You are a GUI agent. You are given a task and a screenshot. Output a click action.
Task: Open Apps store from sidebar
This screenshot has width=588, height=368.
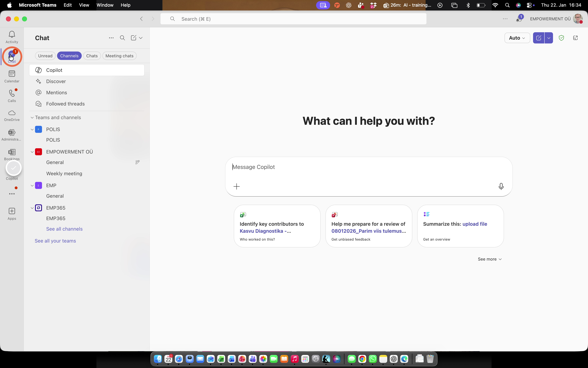coord(12,214)
